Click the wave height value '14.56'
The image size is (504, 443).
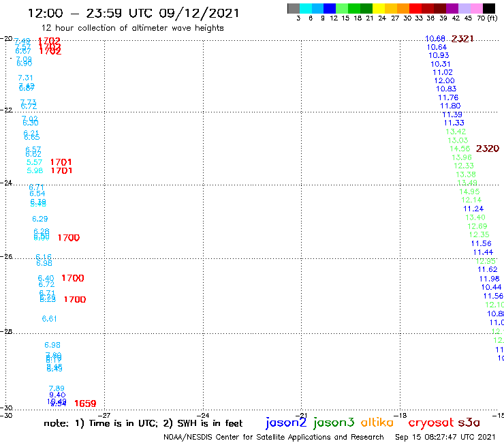(460, 149)
